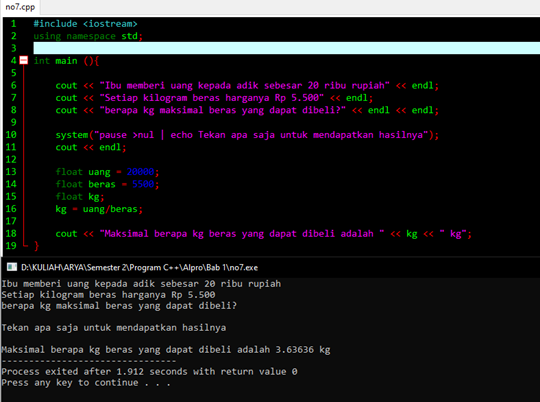The height and width of the screenshot is (402, 540).
Task: Click 'Process exited after 1.912 seconds' line
Action: click(x=149, y=371)
